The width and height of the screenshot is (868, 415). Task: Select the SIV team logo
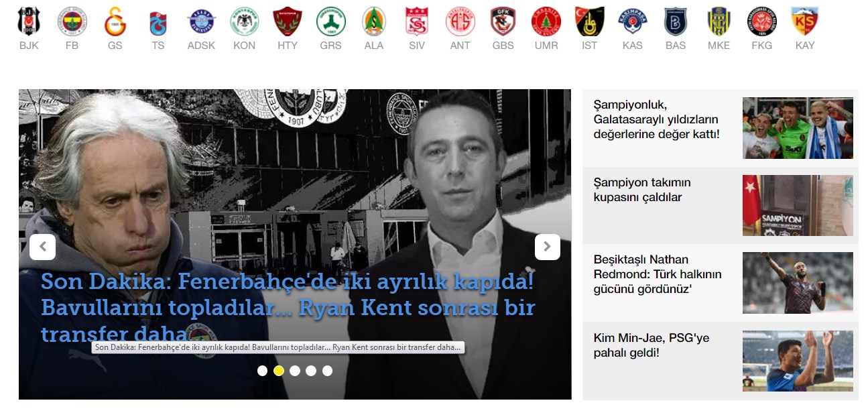[x=416, y=21]
